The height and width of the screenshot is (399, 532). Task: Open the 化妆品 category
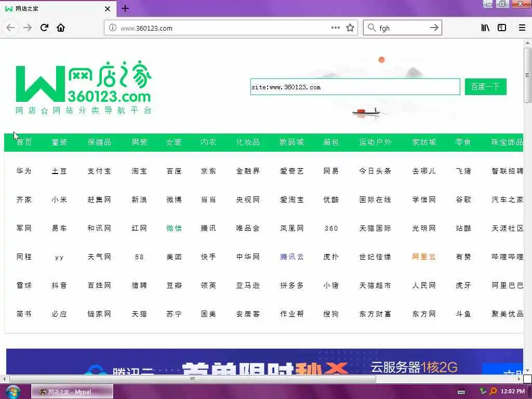tap(248, 142)
